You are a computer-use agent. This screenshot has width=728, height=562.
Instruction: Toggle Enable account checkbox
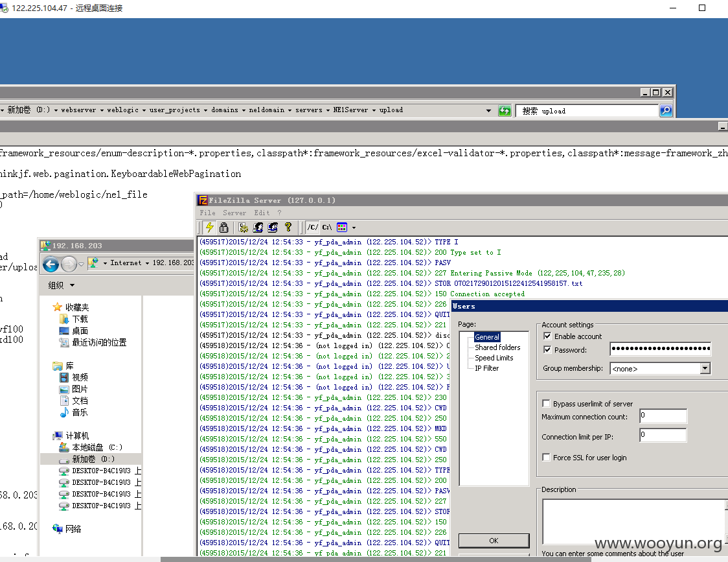[547, 336]
